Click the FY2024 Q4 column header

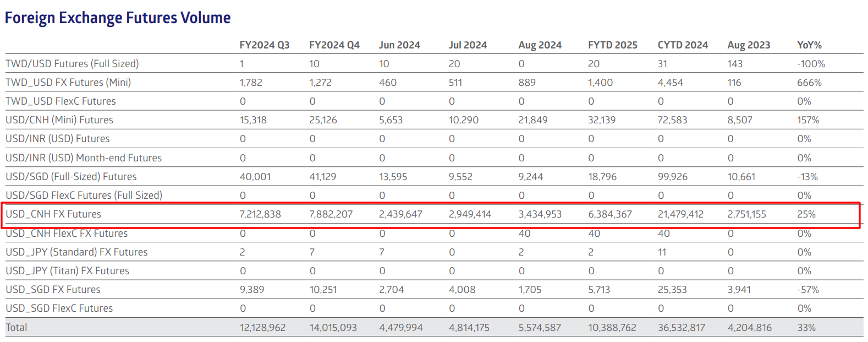coord(334,45)
